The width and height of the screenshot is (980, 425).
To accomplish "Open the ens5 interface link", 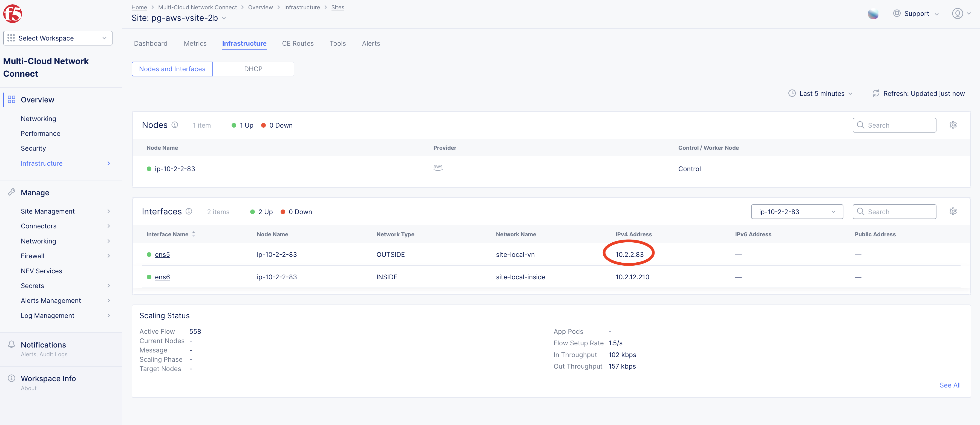I will pos(162,255).
